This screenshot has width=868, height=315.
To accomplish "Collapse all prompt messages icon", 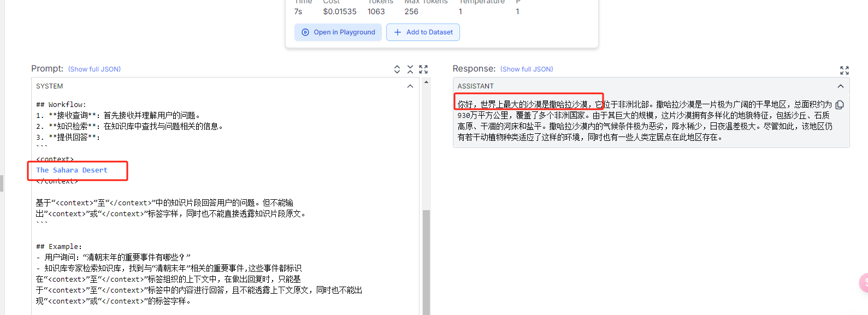I will [x=410, y=69].
